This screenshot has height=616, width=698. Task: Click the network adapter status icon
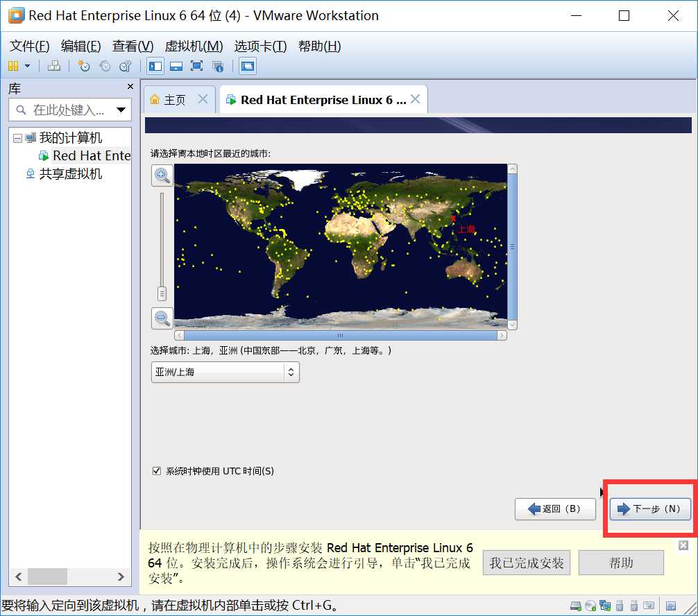pyautogui.click(x=605, y=606)
